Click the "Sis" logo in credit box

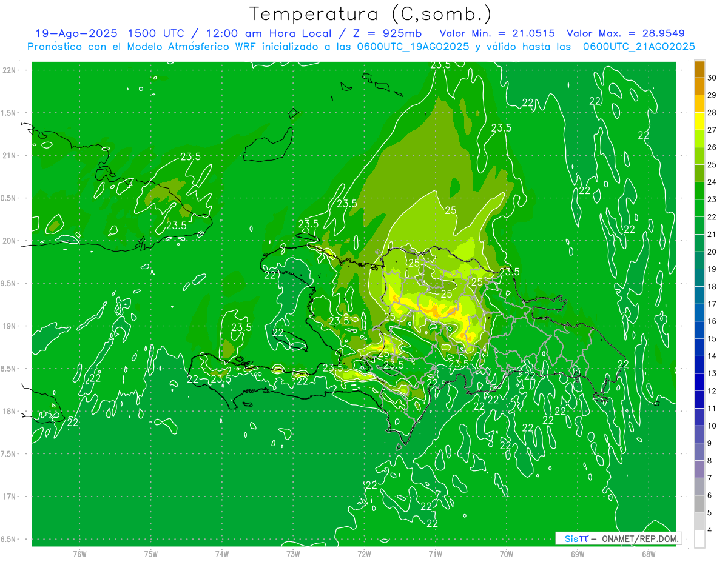tap(571, 538)
